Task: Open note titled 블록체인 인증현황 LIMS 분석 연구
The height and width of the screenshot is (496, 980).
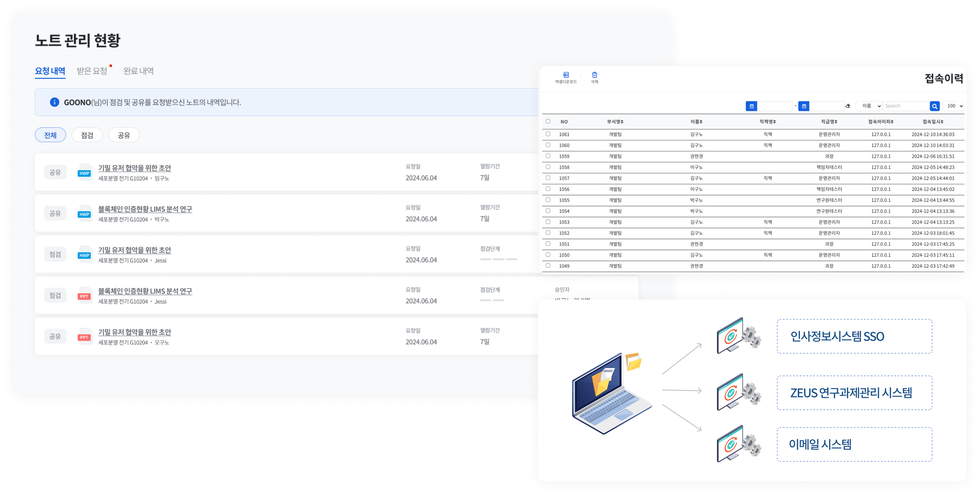Action: pos(145,209)
